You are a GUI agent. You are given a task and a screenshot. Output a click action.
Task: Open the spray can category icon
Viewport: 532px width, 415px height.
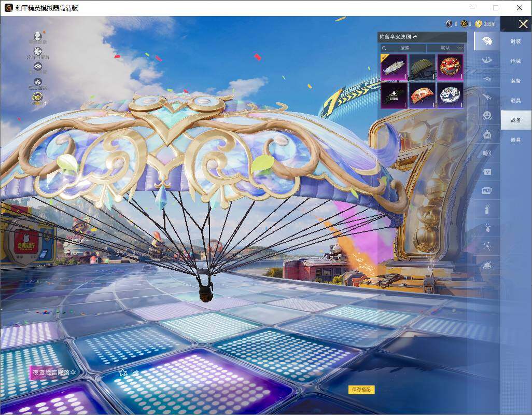(x=487, y=209)
